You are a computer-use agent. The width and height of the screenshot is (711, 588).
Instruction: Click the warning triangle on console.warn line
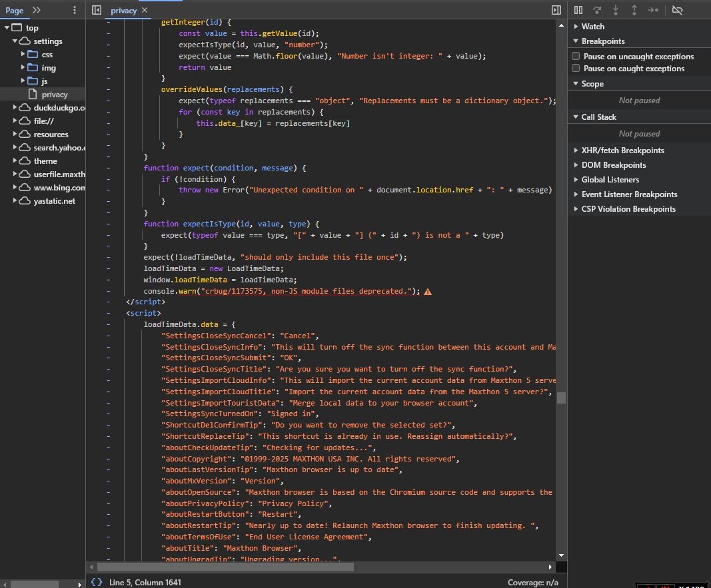[x=428, y=292]
